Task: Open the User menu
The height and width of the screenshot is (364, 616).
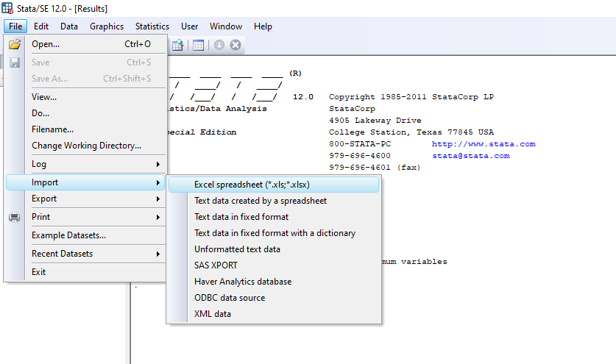Action: tap(189, 26)
